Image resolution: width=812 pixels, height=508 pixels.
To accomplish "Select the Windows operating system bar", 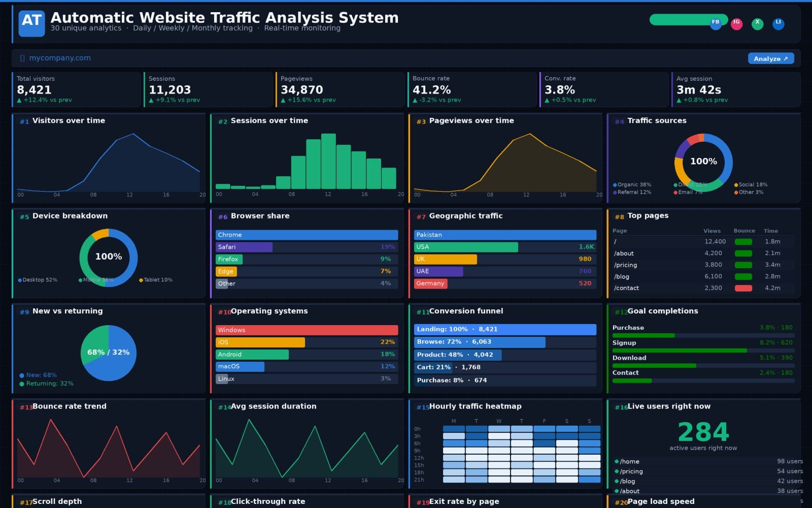I will pyautogui.click(x=307, y=330).
